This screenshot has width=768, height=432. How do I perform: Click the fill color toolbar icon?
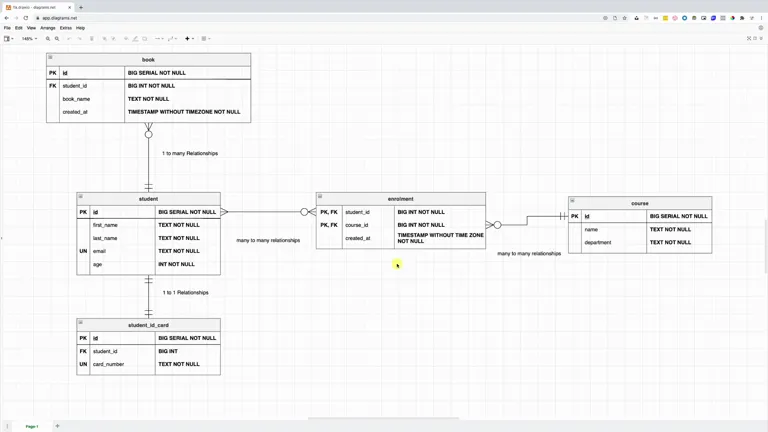[126, 39]
